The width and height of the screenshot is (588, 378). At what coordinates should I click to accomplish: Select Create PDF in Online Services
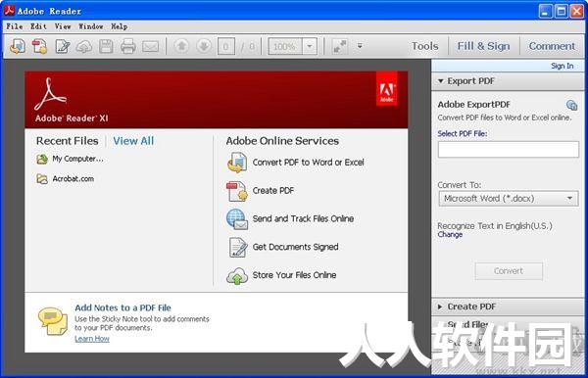coord(273,190)
